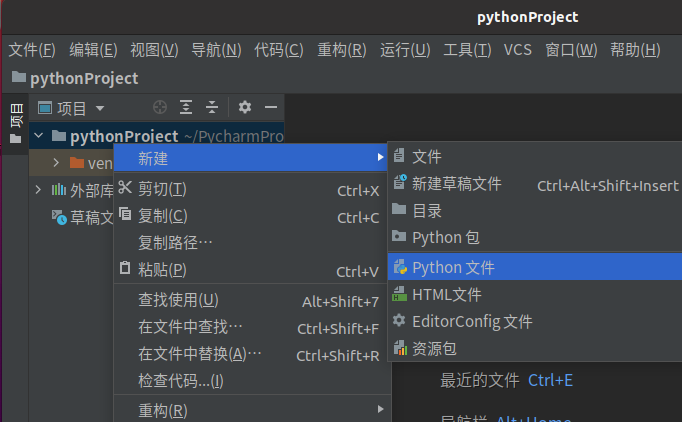
Task: Open project panel settings gear
Action: click(x=245, y=107)
